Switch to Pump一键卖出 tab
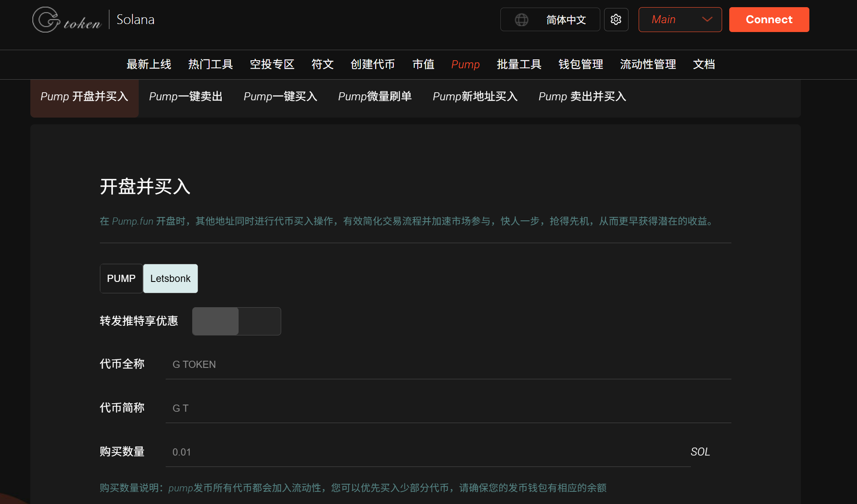The image size is (857, 504). point(186,97)
